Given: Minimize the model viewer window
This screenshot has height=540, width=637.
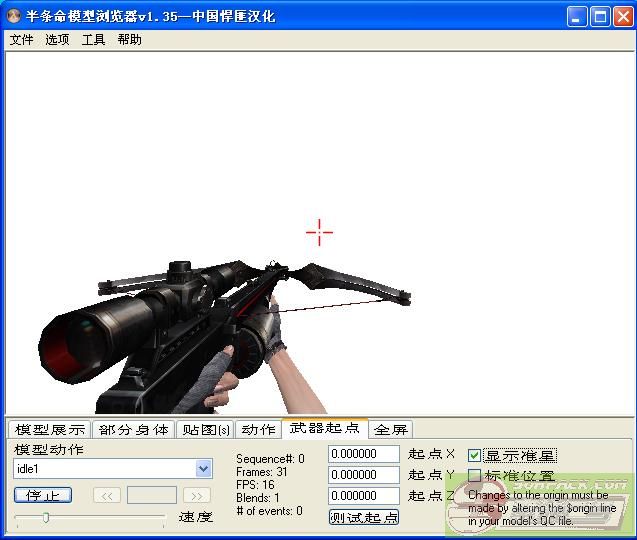Looking at the screenshot, I should point(577,16).
